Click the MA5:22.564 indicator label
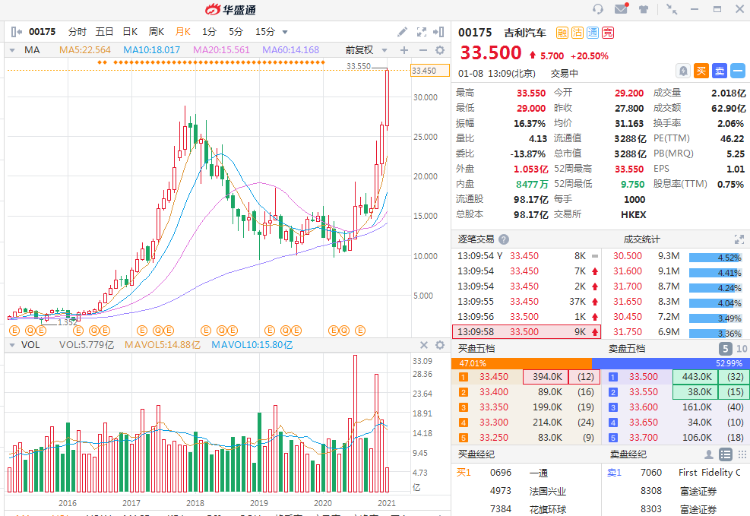The height and width of the screenshot is (516, 750). [85, 50]
